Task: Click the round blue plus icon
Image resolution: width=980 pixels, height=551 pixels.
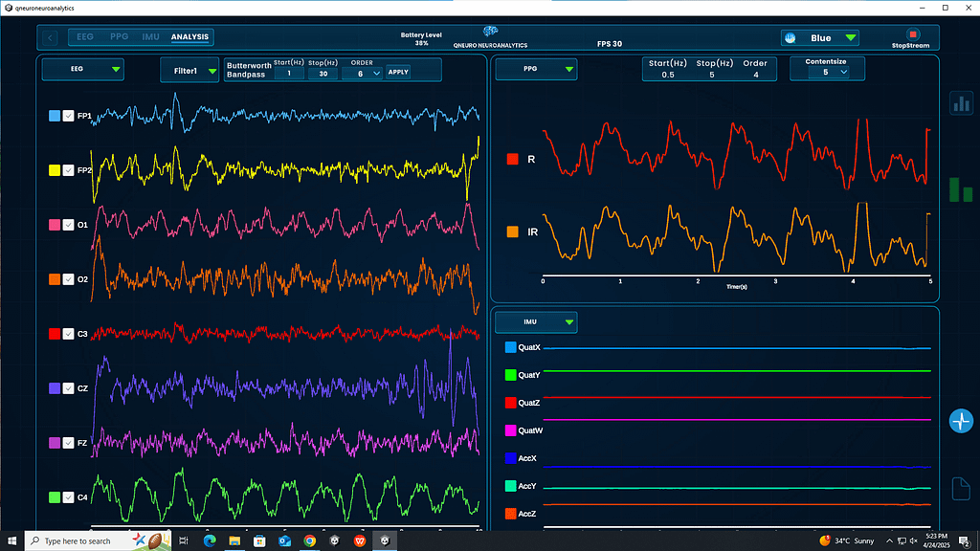Action: 961,421
